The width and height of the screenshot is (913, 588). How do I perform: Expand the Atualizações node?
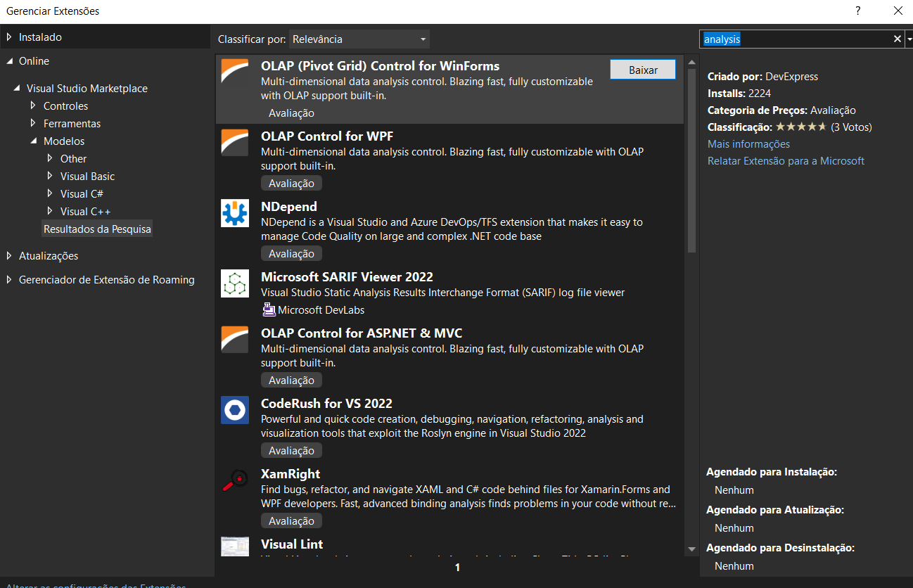[x=9, y=256]
